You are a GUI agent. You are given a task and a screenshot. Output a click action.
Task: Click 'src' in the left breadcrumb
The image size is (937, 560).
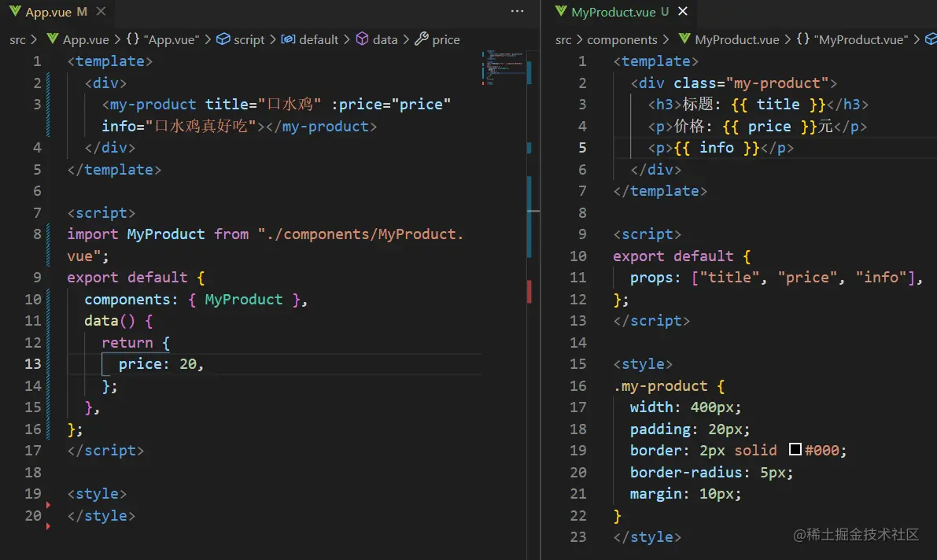coord(17,39)
